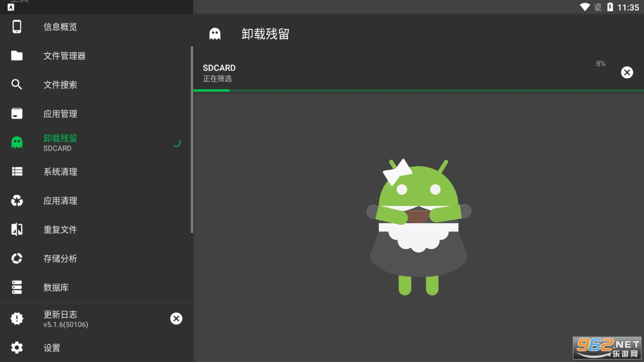Click the 正在筛选 status text
The height and width of the screenshot is (362, 644).
pyautogui.click(x=218, y=79)
